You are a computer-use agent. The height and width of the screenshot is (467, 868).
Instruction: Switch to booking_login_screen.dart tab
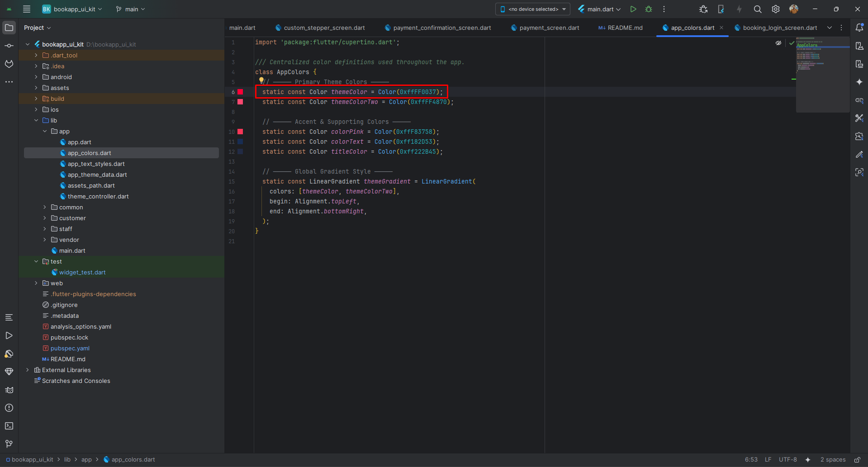776,28
